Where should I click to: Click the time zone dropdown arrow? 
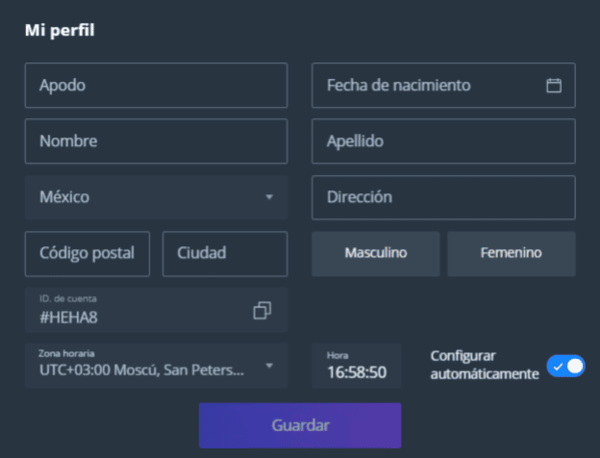(x=269, y=365)
